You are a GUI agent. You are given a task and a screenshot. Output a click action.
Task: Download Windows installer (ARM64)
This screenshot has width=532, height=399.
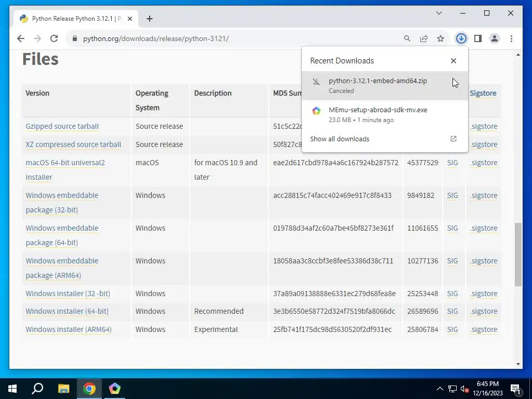tap(69, 329)
